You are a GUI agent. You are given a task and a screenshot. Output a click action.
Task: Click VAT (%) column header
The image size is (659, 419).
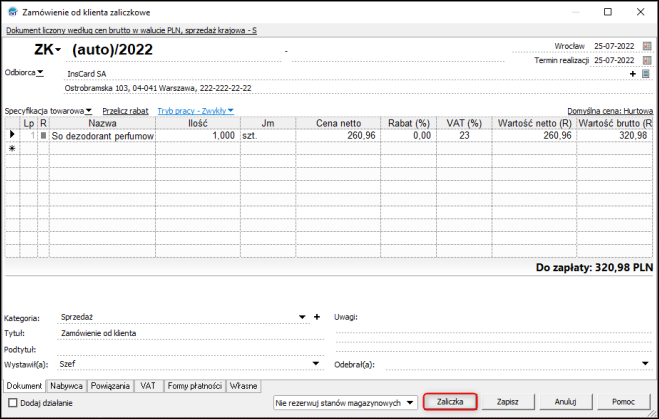464,124
